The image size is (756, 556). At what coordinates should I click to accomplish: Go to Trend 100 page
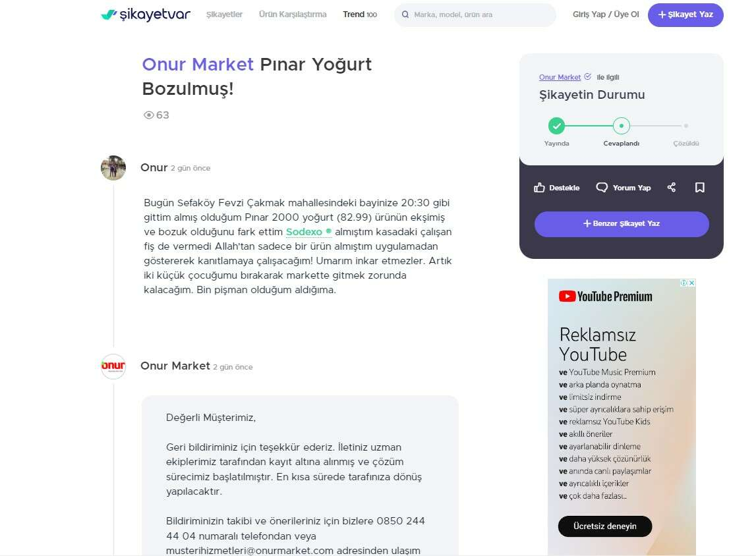360,14
